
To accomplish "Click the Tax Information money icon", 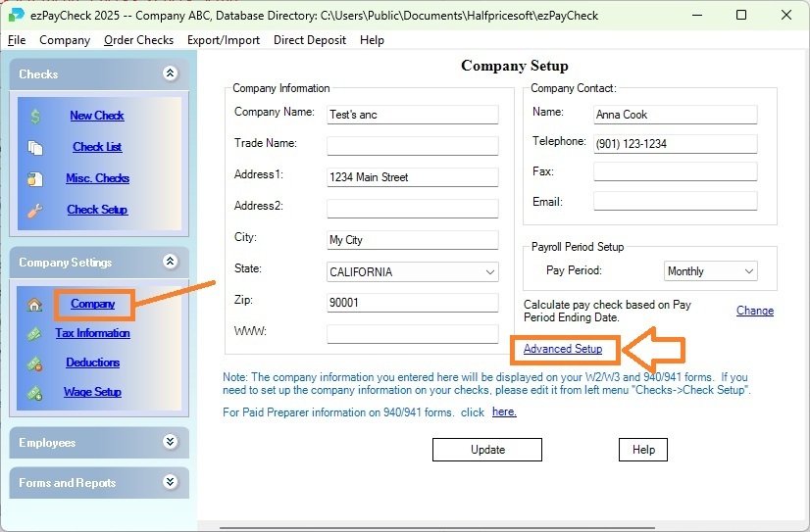I will (35, 334).
